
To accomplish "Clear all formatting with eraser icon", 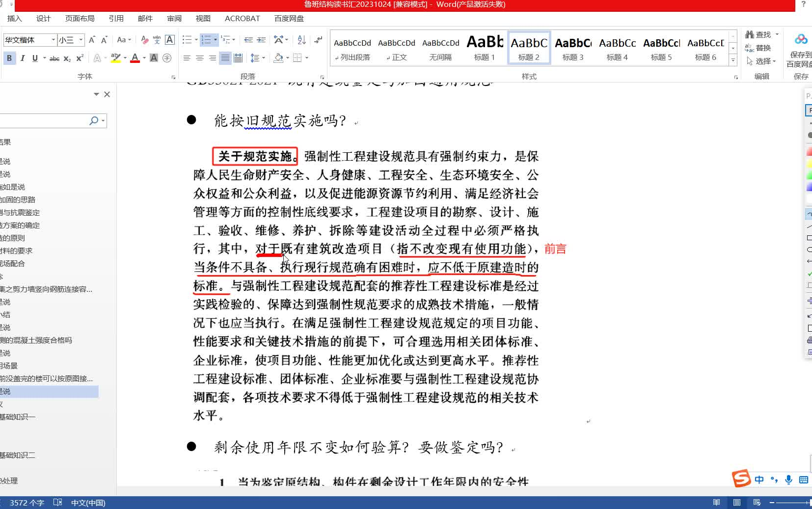I will pos(144,40).
